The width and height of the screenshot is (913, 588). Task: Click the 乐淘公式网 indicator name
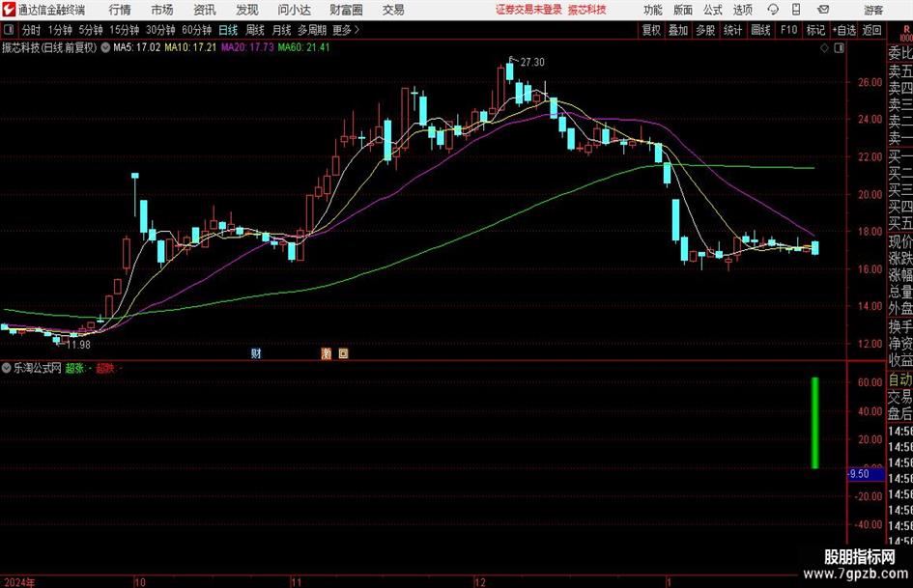click(x=38, y=368)
